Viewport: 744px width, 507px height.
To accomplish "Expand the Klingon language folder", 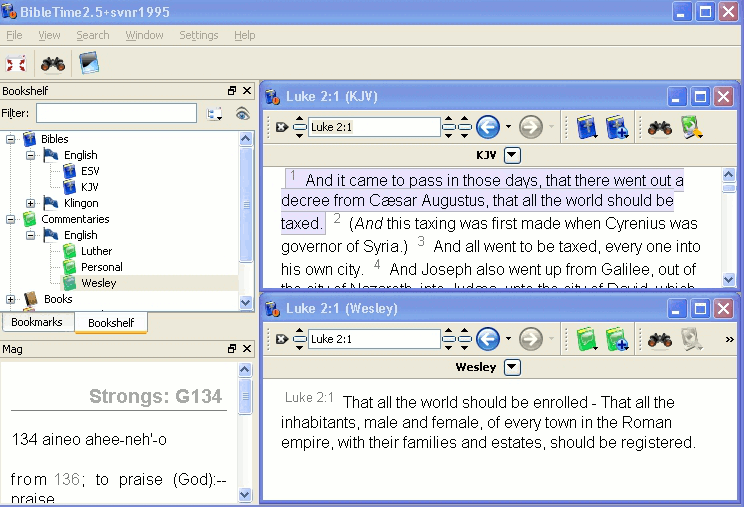I will coord(30,203).
